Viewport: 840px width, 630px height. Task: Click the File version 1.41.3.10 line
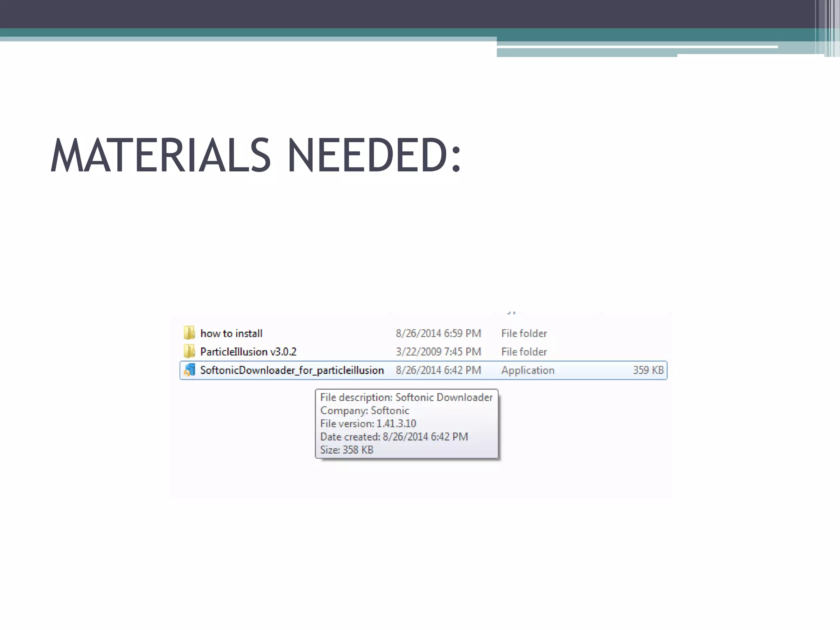coord(368,424)
